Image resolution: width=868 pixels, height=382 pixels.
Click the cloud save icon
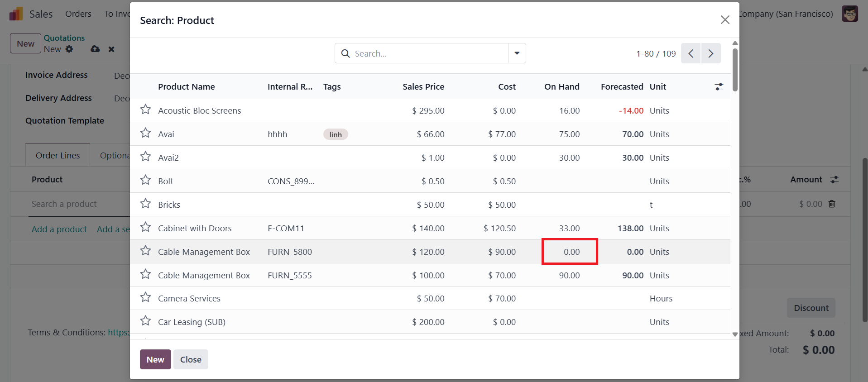tap(95, 49)
